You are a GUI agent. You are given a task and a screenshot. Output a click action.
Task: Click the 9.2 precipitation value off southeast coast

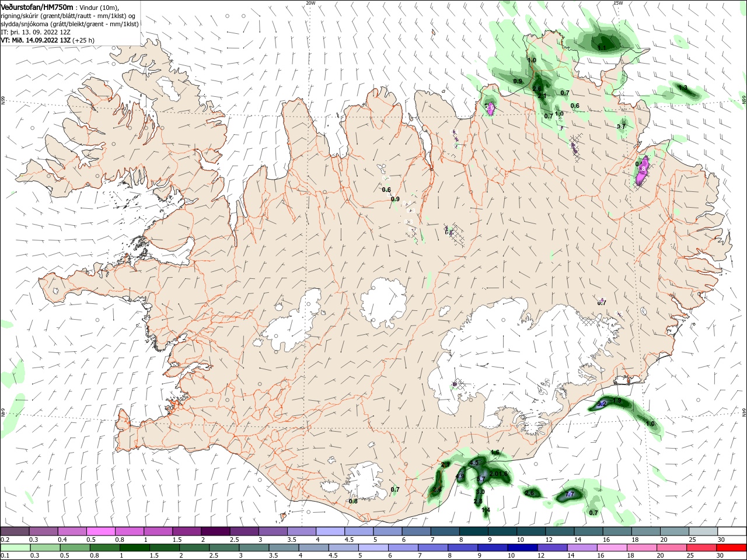coord(602,404)
